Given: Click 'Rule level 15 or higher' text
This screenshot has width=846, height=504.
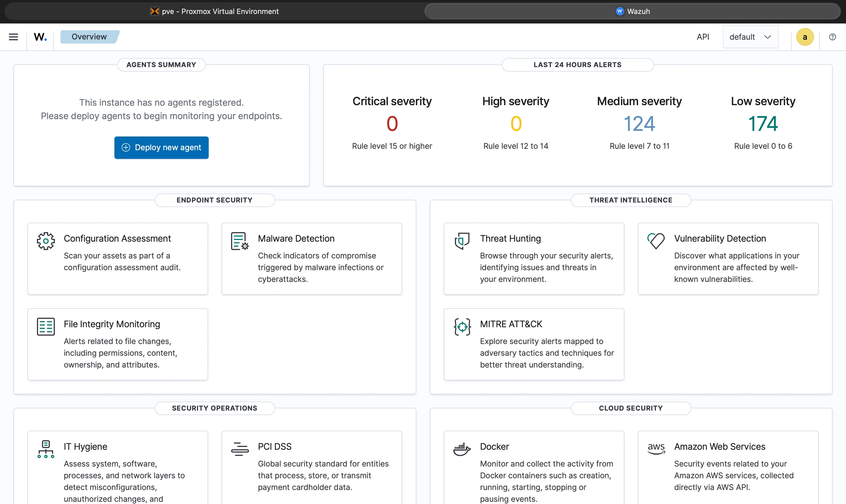Looking at the screenshot, I should [392, 146].
